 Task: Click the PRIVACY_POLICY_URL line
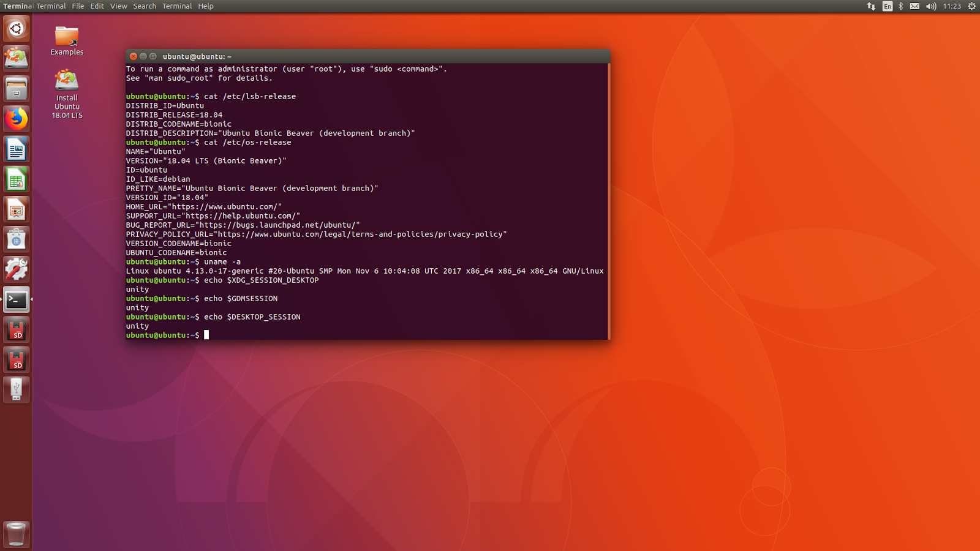pyautogui.click(x=316, y=234)
